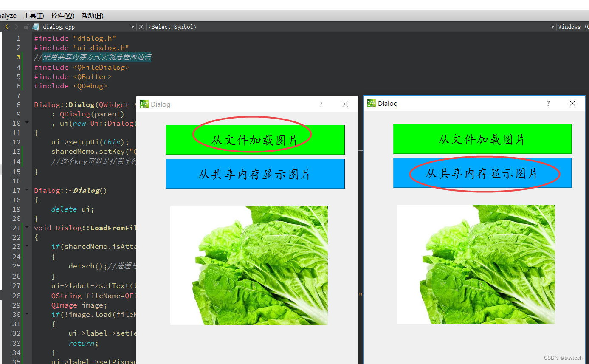Click 从文件加载图片 in the left Dialog
Viewport: 589px width, 364px height.
(255, 140)
